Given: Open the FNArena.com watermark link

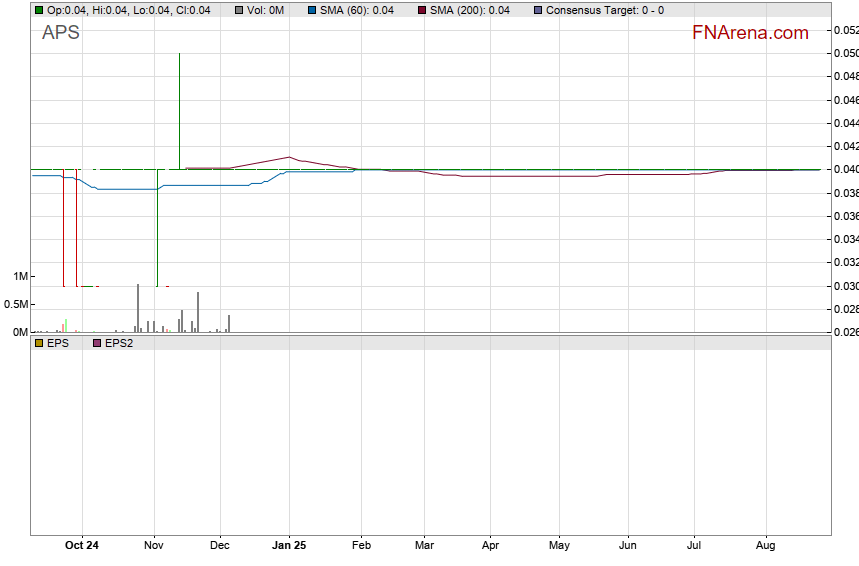Looking at the screenshot, I should [749, 33].
